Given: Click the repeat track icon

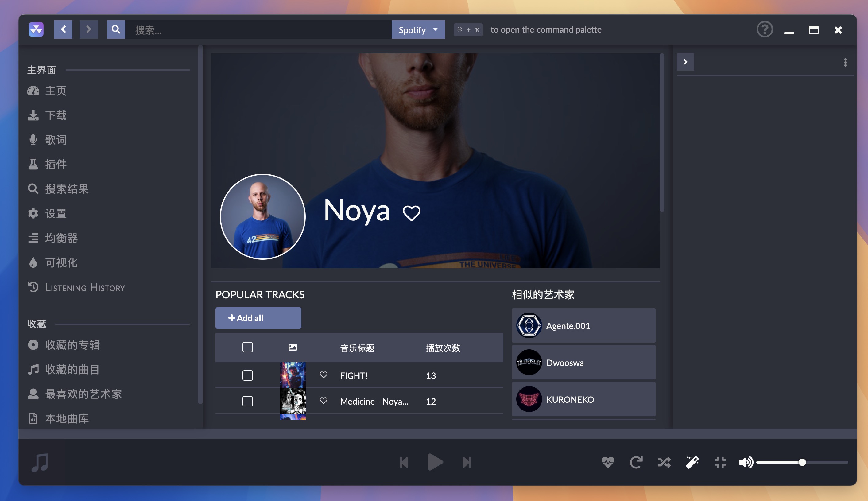Looking at the screenshot, I should point(635,462).
